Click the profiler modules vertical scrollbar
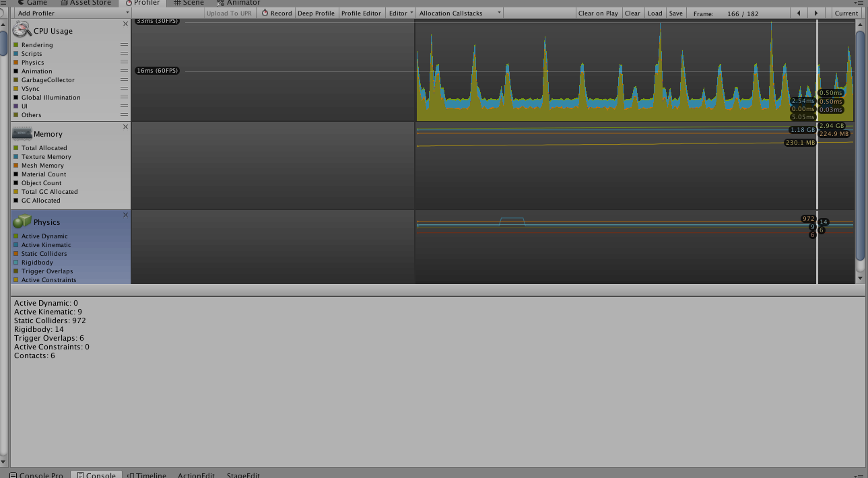Image resolution: width=868 pixels, height=478 pixels. [x=860, y=145]
